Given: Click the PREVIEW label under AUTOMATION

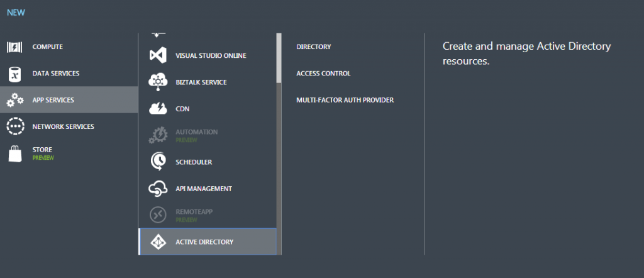Looking at the screenshot, I should (x=186, y=140).
